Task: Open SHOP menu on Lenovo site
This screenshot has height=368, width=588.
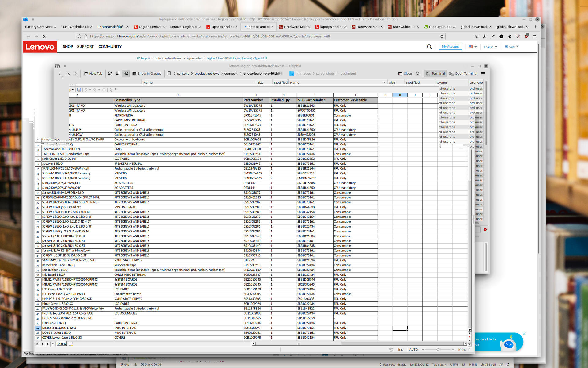Action: coord(68,47)
